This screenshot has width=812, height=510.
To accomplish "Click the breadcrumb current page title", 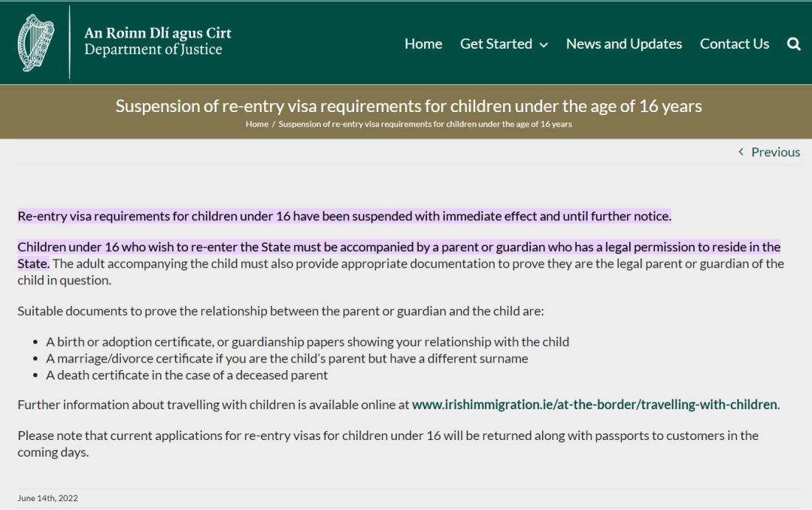I will click(425, 124).
